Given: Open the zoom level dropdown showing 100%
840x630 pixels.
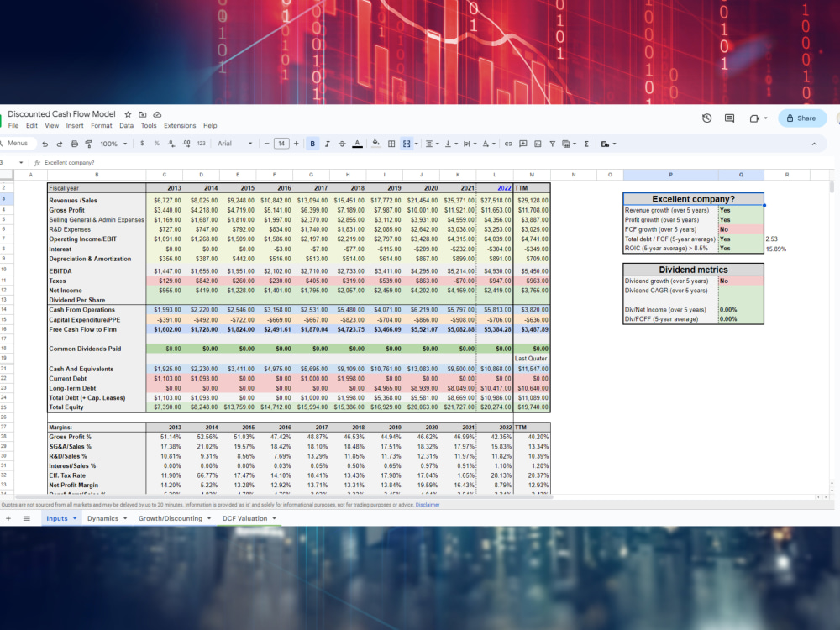Looking at the screenshot, I should point(114,144).
